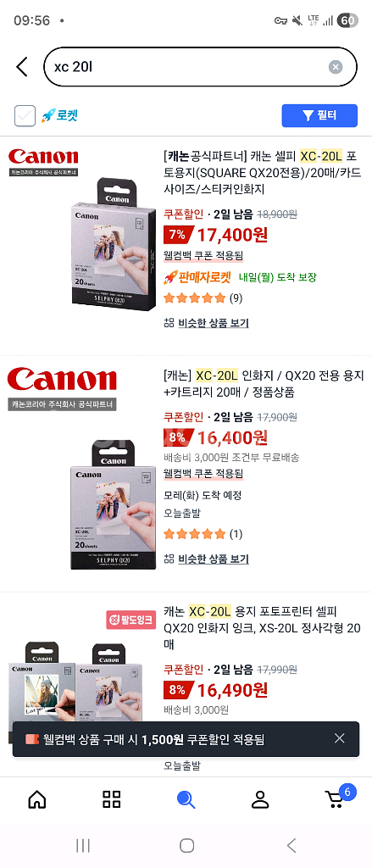372x868 pixels.
Task: Clear the search text with X icon
Action: coord(336,67)
